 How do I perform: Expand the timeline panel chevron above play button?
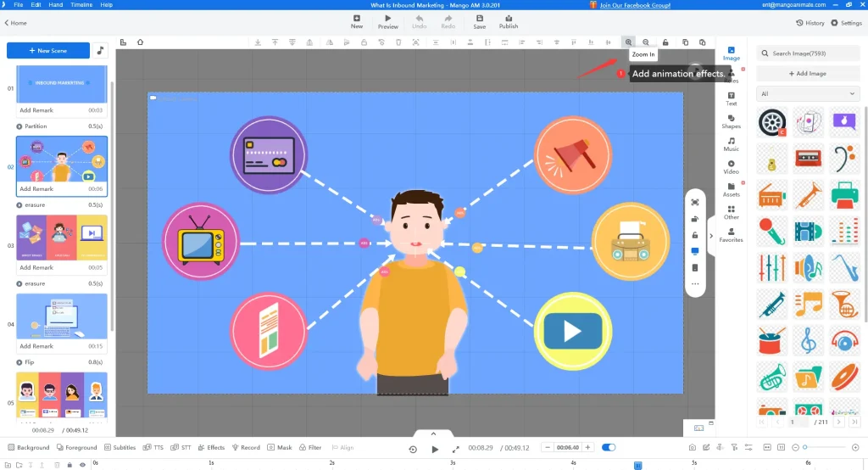tap(433, 434)
